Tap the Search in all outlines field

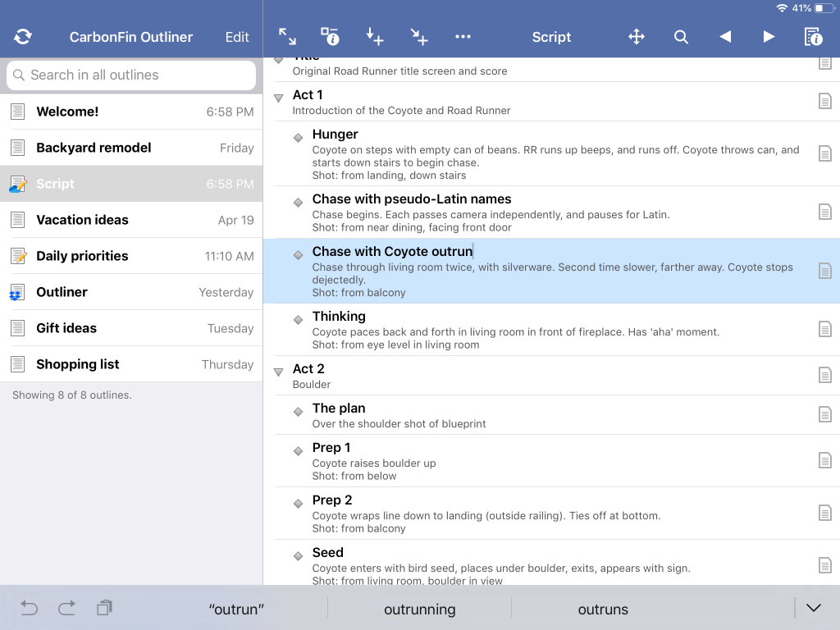click(131, 75)
